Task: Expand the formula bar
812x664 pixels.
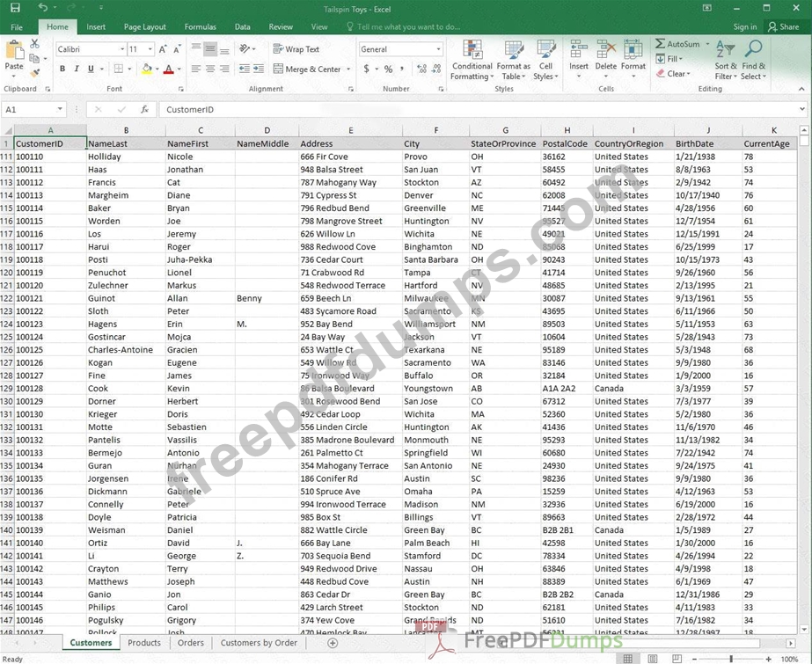Action: 802,109
